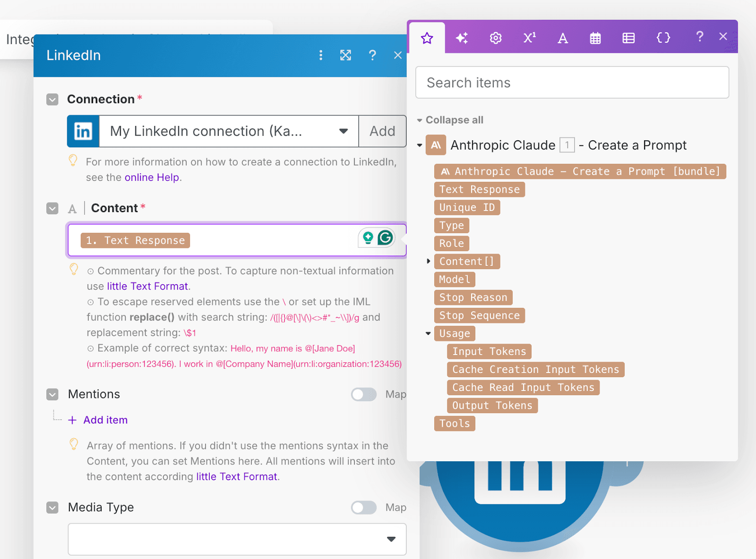
Task: Open the AI sparkle functions tab
Action: tap(462, 38)
